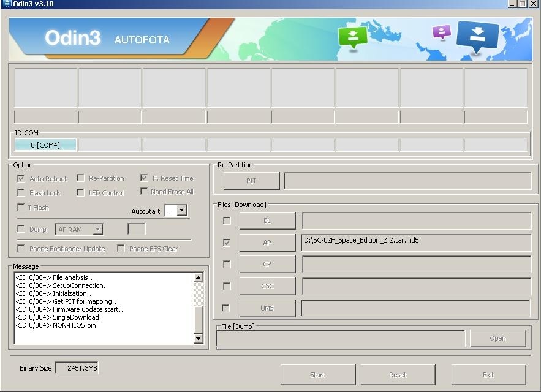This screenshot has height=392, width=541.
Task: Click the Start button
Action: pyautogui.click(x=318, y=375)
